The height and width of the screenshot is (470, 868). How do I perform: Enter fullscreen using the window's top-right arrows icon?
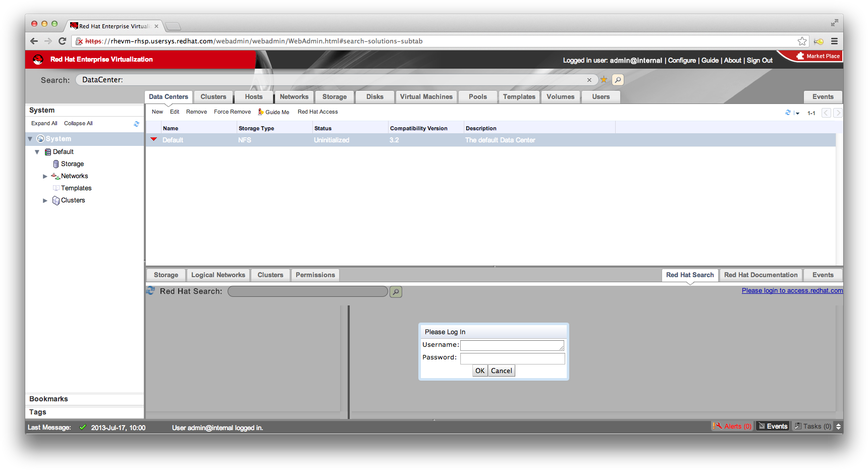pos(834,23)
